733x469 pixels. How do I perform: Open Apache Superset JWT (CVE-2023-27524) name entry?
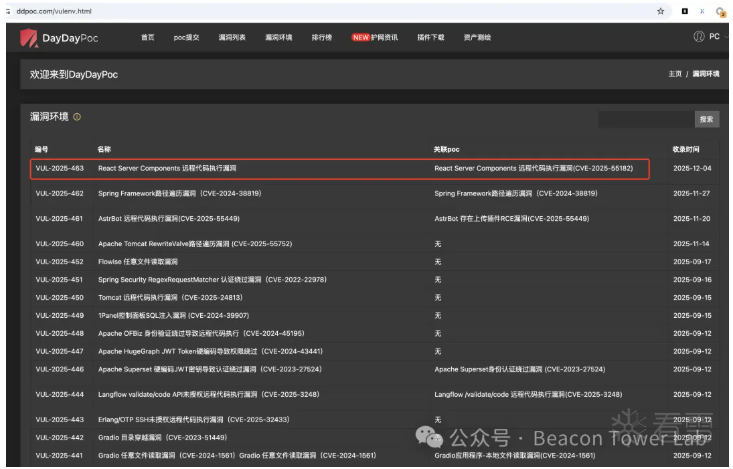210,369
